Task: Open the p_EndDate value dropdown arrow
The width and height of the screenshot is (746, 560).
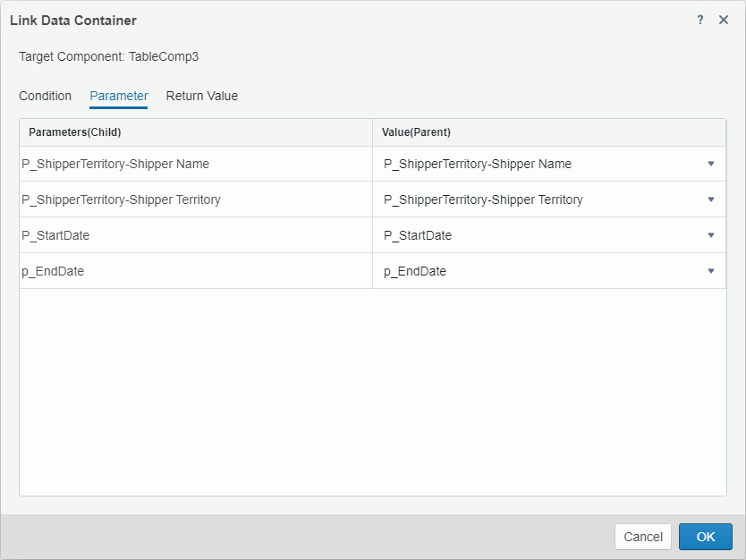Action: 711,271
